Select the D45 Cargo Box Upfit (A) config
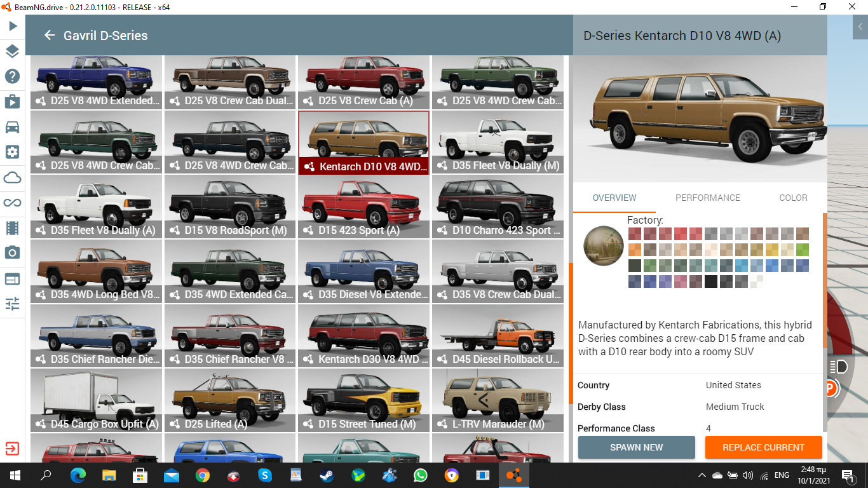868x488 pixels. tap(95, 400)
